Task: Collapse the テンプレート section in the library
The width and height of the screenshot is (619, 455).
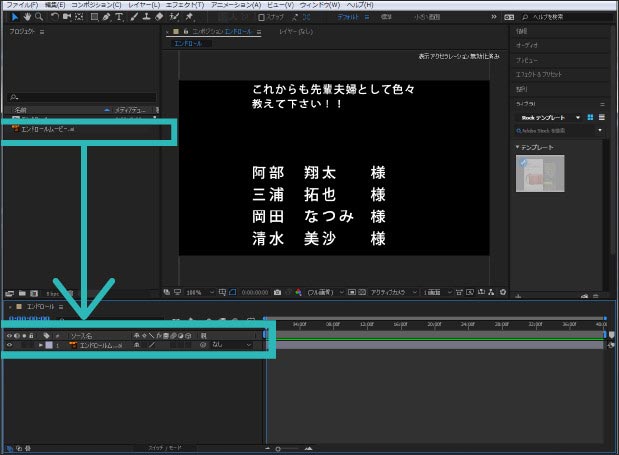Action: (519, 147)
